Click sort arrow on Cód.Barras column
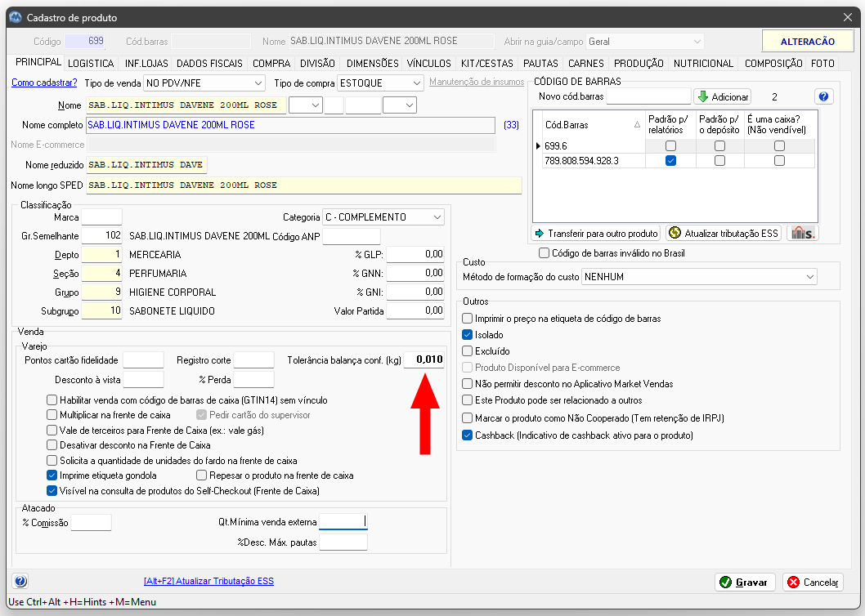865x616 pixels. pyautogui.click(x=637, y=125)
